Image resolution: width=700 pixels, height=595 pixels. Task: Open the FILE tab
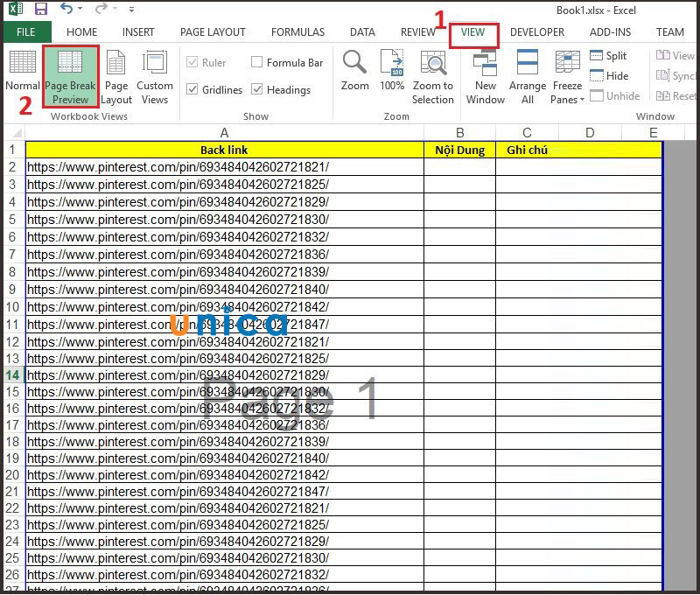26,32
